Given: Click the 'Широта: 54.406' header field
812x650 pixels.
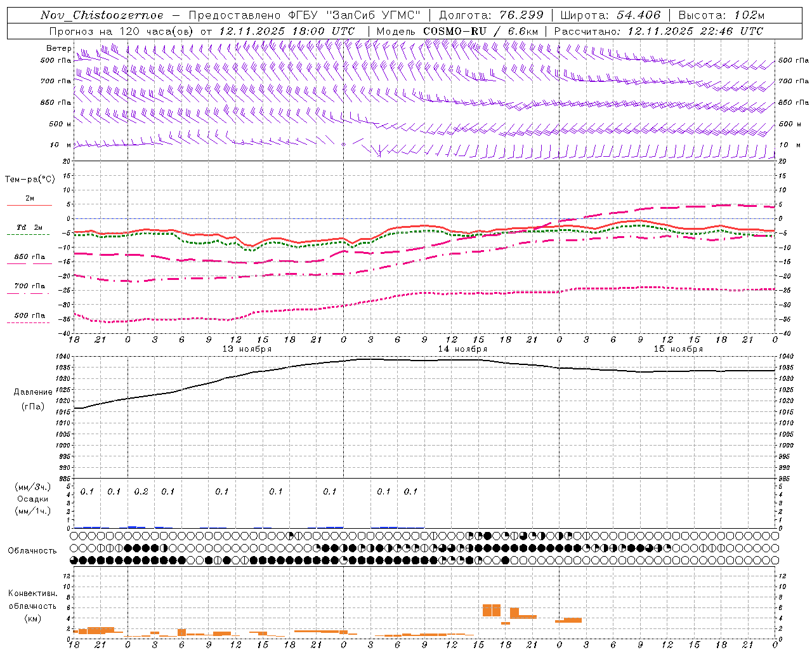Looking at the screenshot, I should 610,15.
